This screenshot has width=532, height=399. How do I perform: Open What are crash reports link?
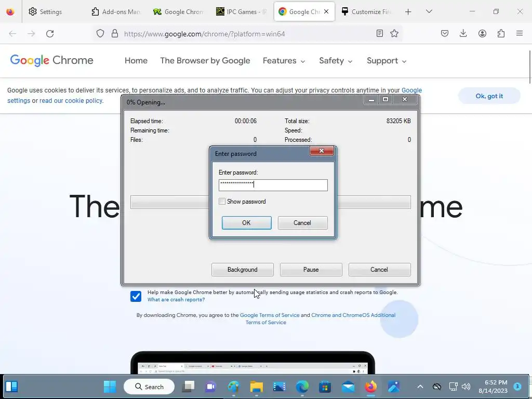pyautogui.click(x=176, y=300)
